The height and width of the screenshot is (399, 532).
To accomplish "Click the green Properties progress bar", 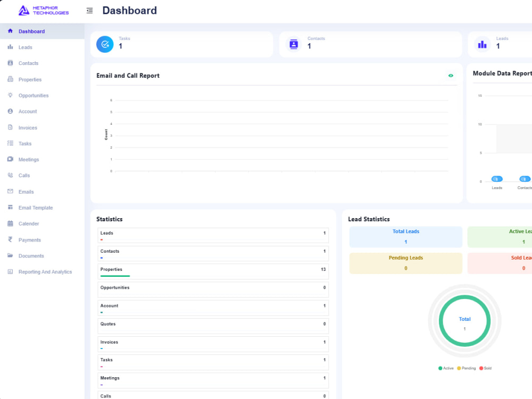I will tap(115, 276).
